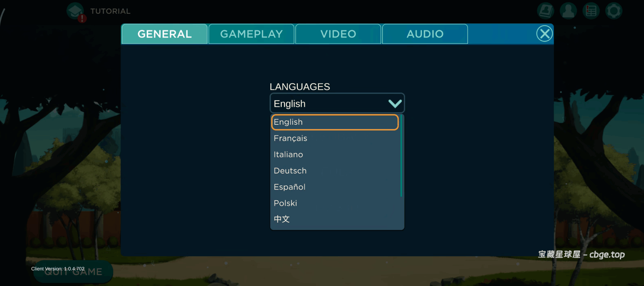
Task: Click the settings gear icon
Action: tap(614, 11)
